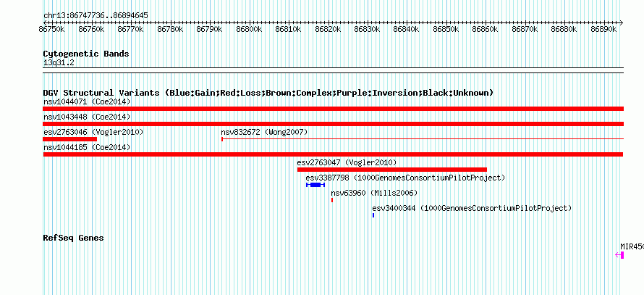Screen dimensions: 644x295
Task: Open the esv3387798 1000GenomesConsortiumPilotProject label
Action: click(405, 178)
